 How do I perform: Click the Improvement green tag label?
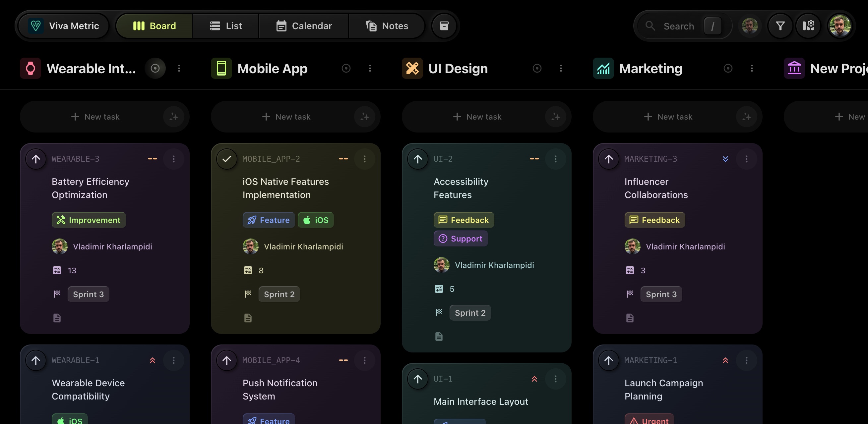[x=89, y=220]
